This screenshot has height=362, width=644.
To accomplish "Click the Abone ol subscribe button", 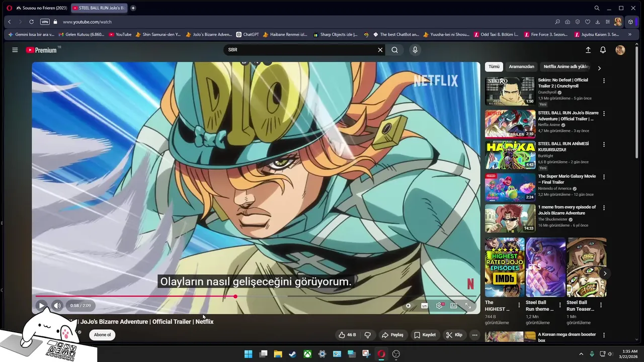I will pos(102,335).
